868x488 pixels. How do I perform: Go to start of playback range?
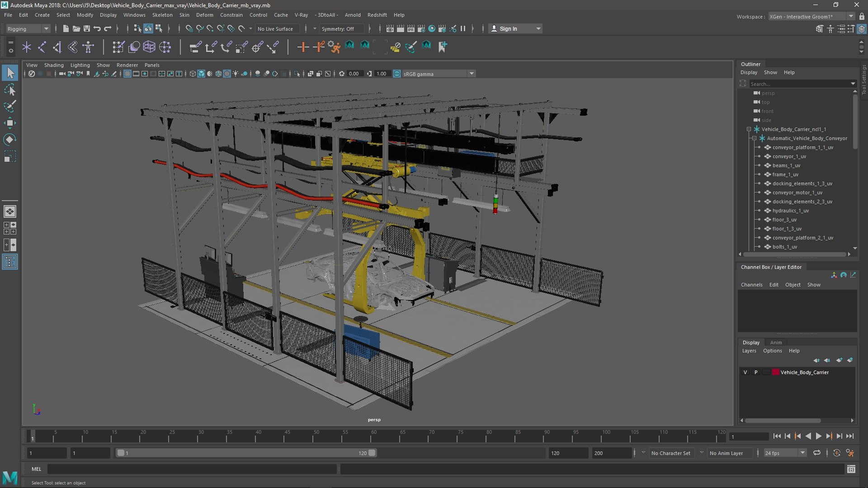tap(777, 436)
